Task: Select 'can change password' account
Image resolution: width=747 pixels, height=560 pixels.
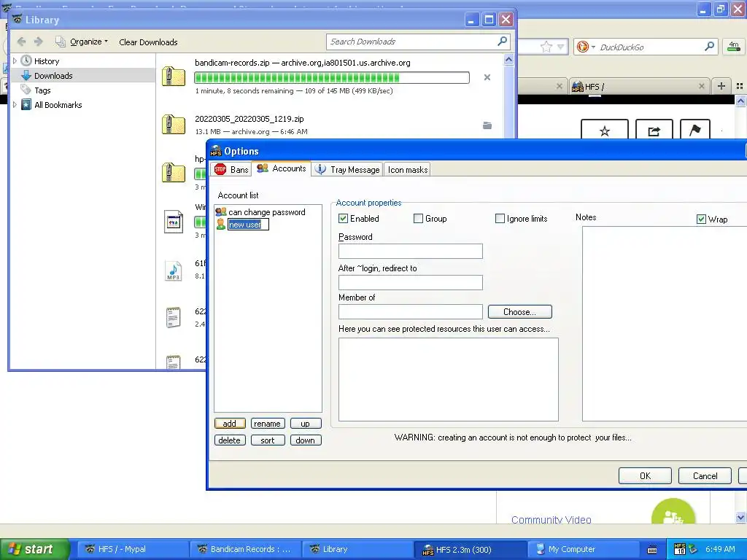Action: (267, 212)
